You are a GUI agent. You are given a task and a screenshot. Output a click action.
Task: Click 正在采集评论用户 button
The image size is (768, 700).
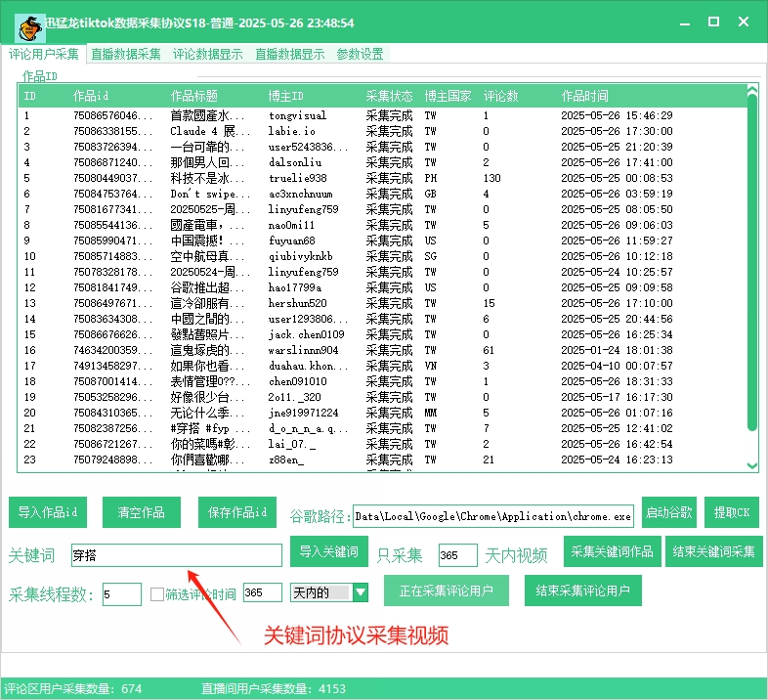click(447, 591)
